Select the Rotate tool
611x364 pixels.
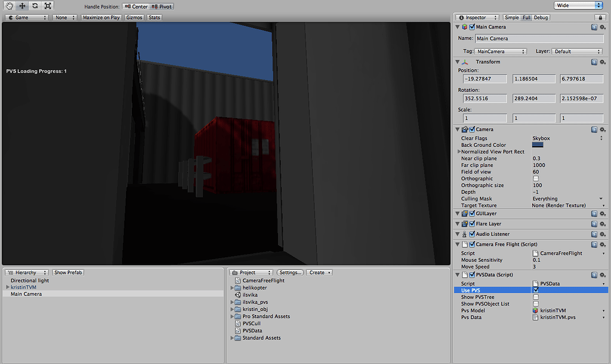(36, 5)
